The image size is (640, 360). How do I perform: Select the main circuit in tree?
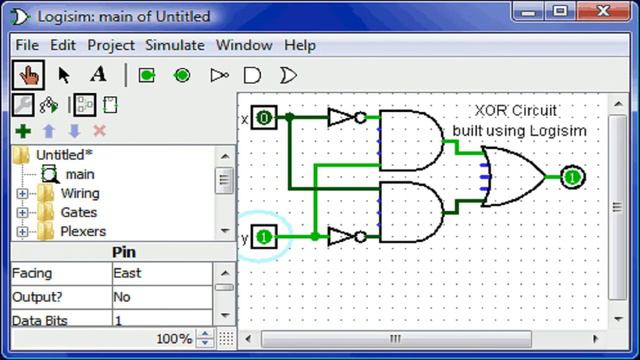80,174
